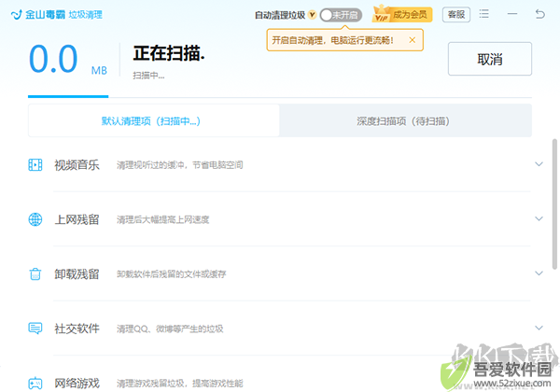Click the 卸载软件后残留的文件或缓存 description
Viewport: 560px width, 392px height.
[x=172, y=274]
